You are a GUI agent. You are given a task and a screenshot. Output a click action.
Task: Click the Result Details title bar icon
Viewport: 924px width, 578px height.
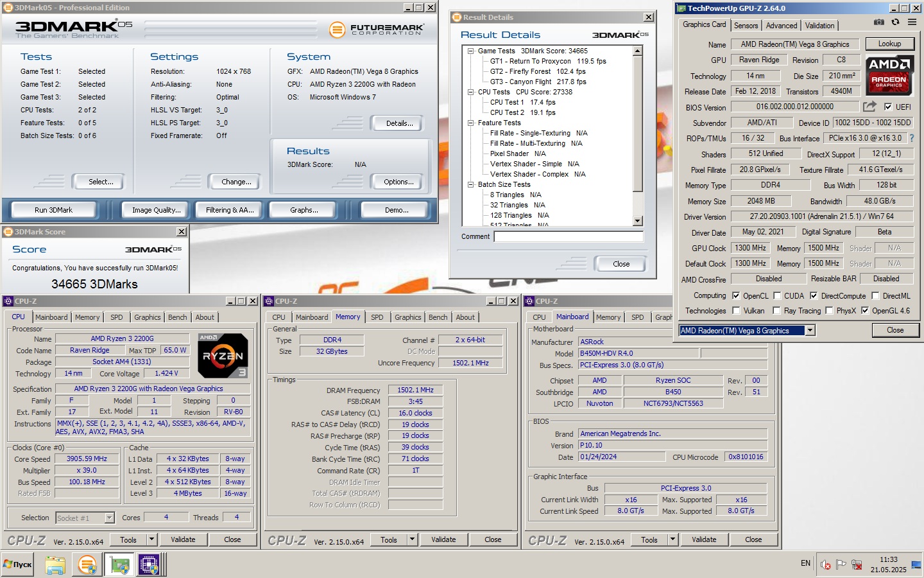[x=457, y=17]
